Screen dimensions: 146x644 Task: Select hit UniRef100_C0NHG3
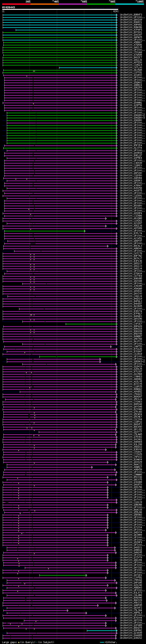[131, 376]
